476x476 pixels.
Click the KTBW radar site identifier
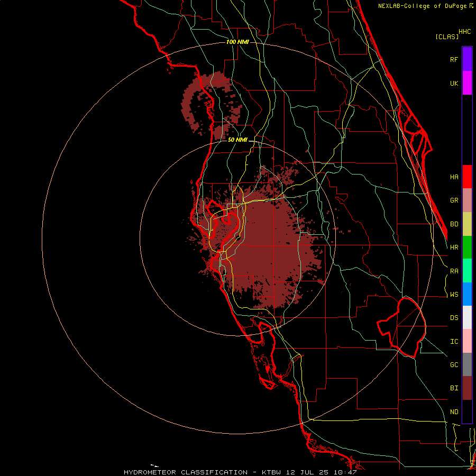271,472
